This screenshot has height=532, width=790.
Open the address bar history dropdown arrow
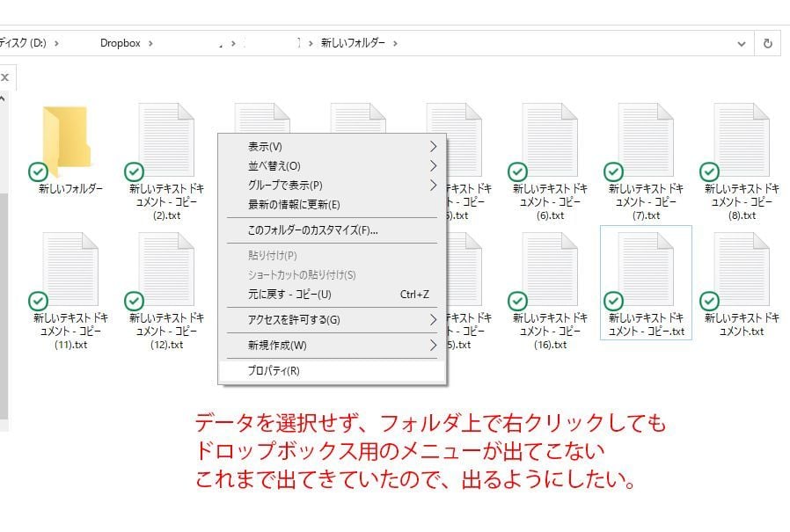pyautogui.click(x=740, y=41)
